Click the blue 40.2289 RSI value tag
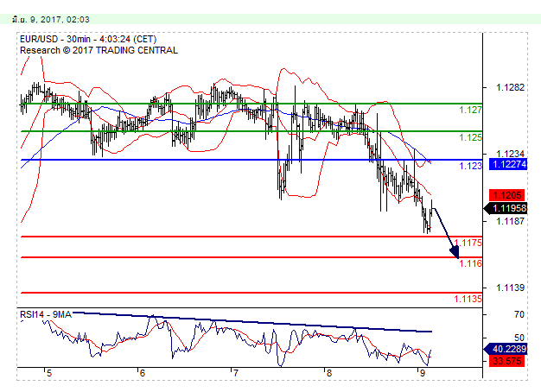The height and width of the screenshot is (392, 541). click(506, 349)
